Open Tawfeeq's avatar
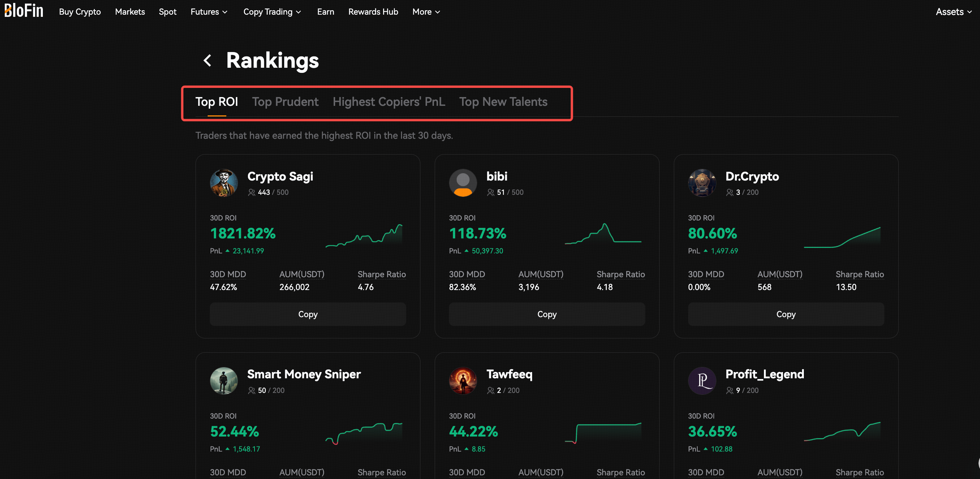Viewport: 980px width, 479px height. (463, 381)
